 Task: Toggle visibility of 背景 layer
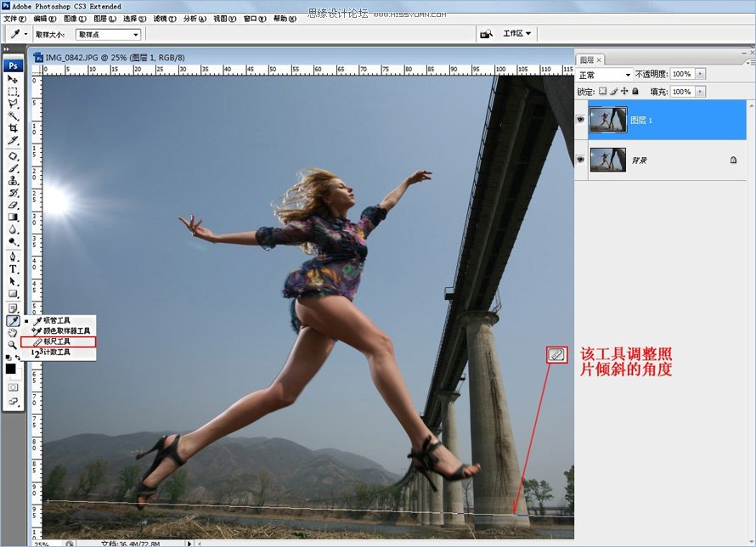(580, 160)
